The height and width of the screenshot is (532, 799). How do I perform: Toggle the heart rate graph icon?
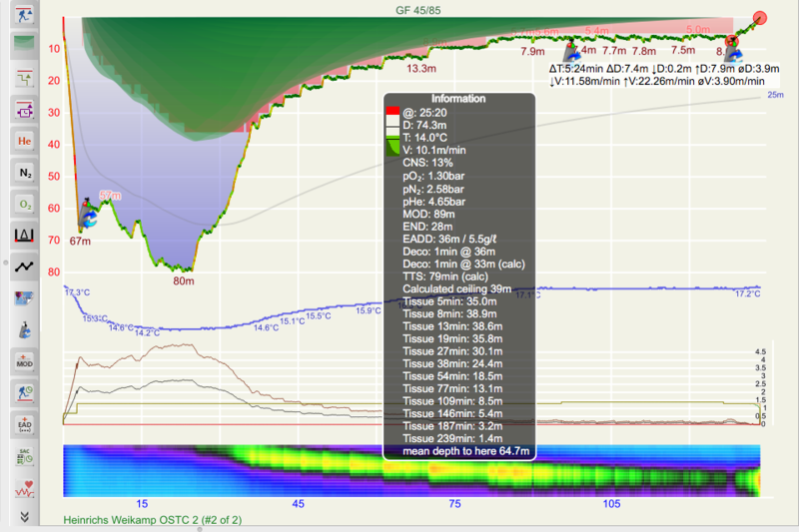[x=24, y=488]
